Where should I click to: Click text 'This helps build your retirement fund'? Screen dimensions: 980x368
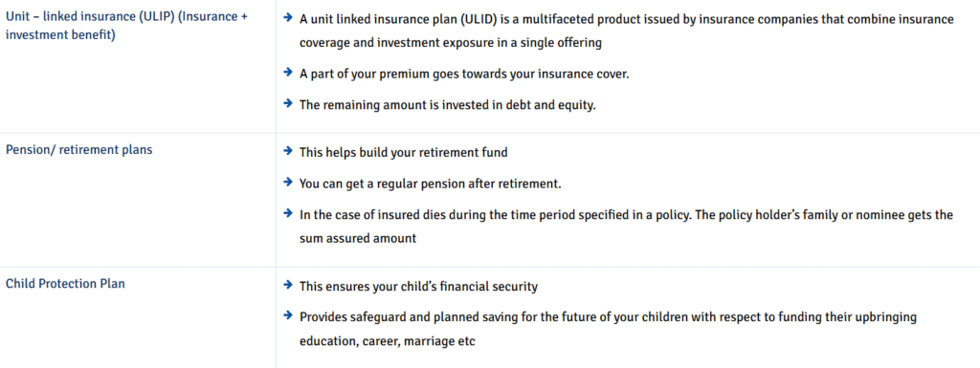404,152
